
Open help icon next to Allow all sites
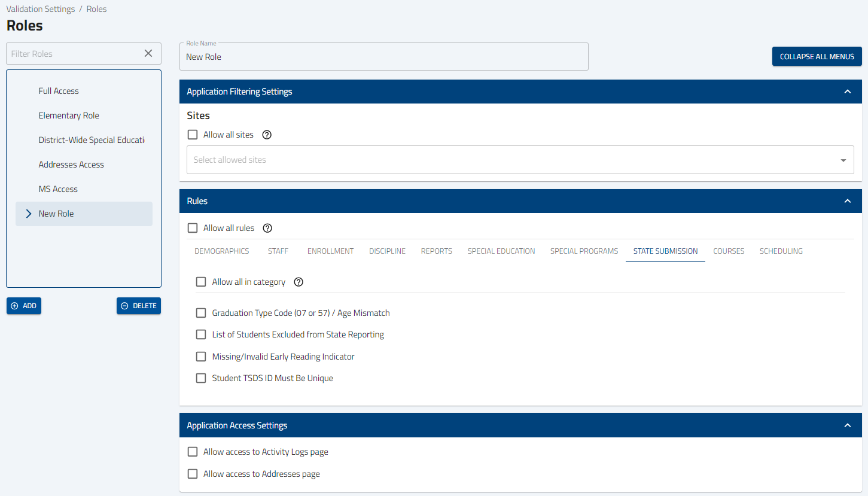(267, 135)
